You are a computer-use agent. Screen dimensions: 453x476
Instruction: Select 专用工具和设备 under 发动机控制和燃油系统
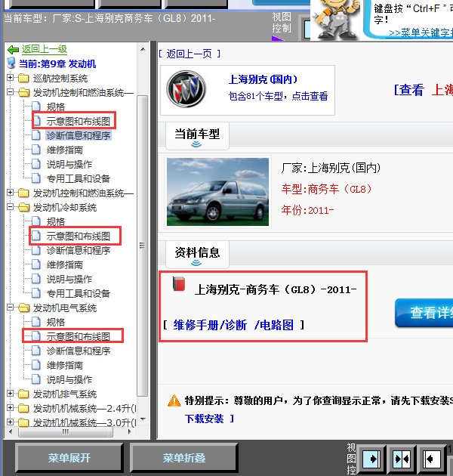click(79, 178)
